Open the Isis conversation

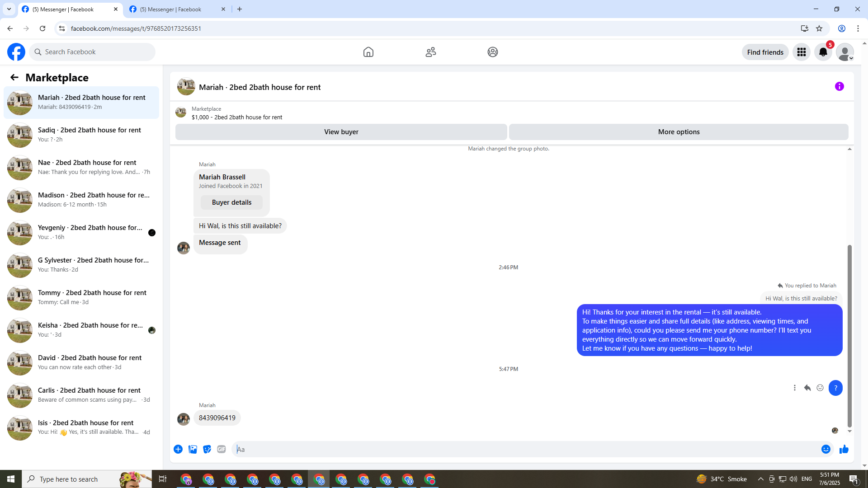[x=81, y=428]
